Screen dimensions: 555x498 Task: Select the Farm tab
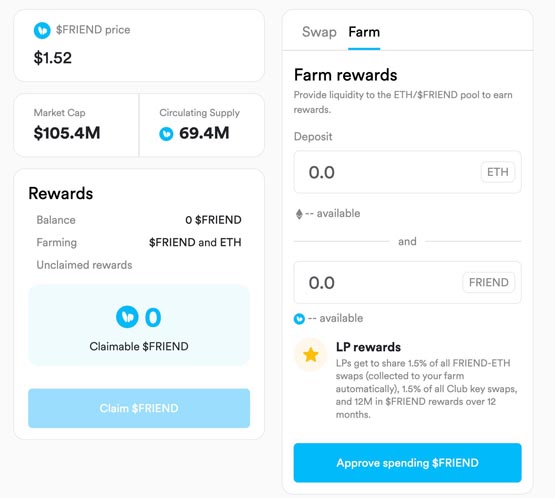(364, 32)
